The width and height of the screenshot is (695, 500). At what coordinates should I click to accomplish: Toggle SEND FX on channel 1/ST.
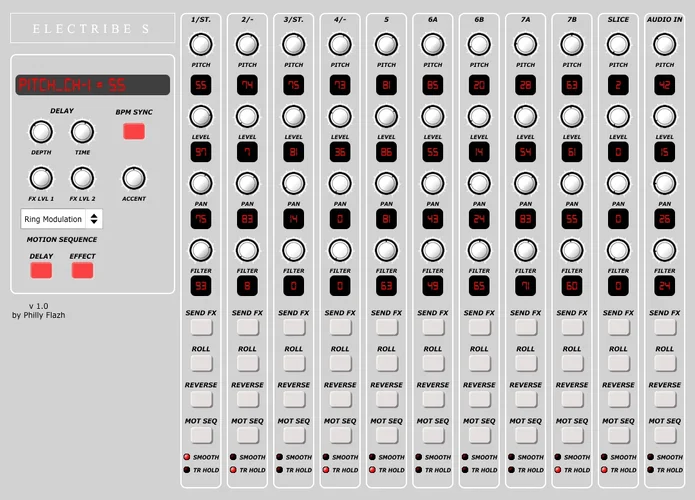(201, 327)
